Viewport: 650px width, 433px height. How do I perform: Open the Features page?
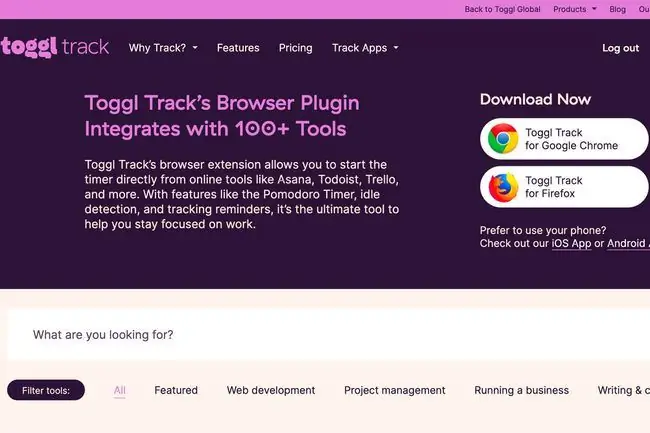pos(238,48)
